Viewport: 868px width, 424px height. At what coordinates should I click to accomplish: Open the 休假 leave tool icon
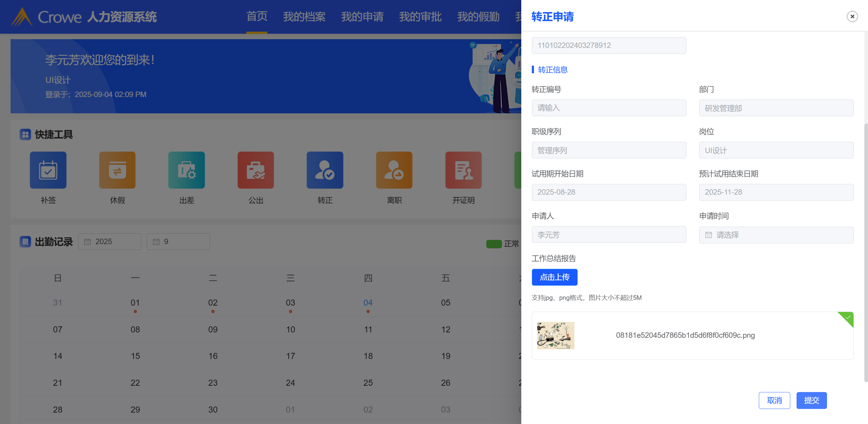click(117, 170)
